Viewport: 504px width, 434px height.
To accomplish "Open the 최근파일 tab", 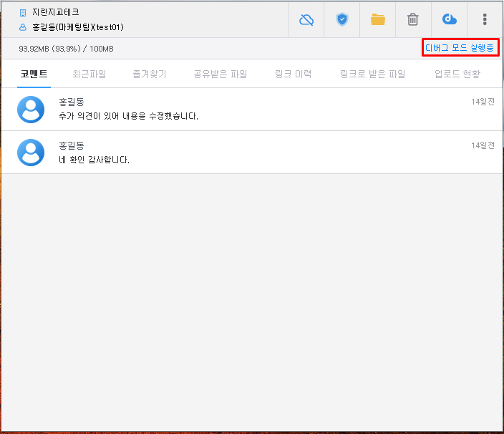I will [89, 74].
